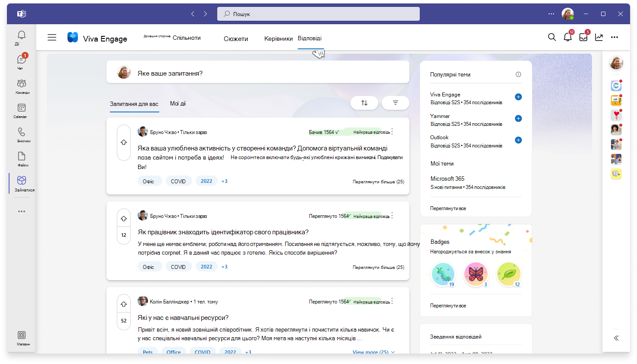Viewport: 637px width, 364px height.
Task: Follow the Yammer topic plus
Action: click(x=518, y=118)
